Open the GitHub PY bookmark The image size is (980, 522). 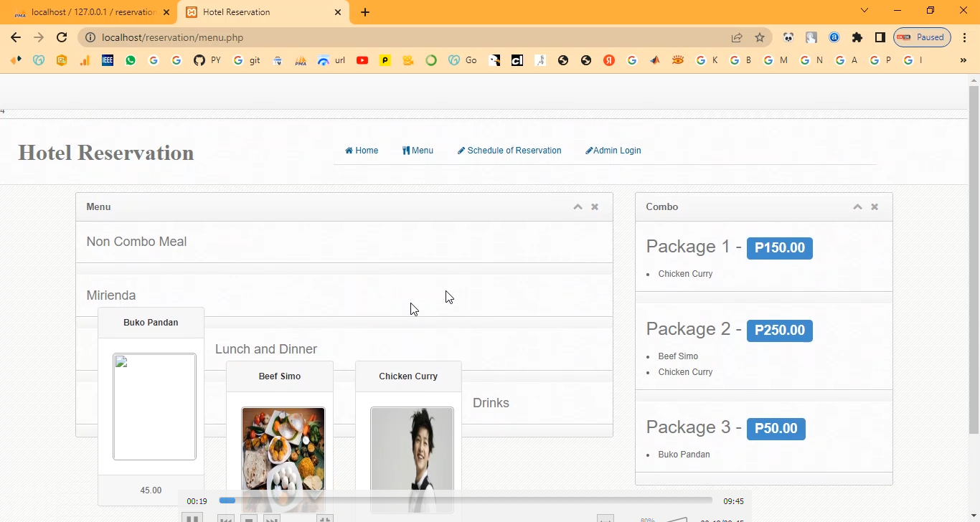point(207,60)
